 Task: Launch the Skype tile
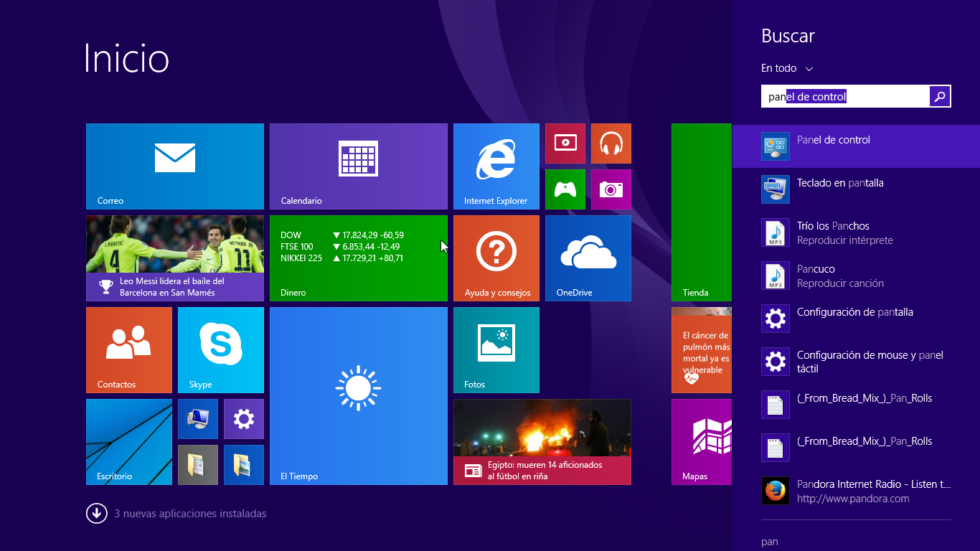(221, 350)
